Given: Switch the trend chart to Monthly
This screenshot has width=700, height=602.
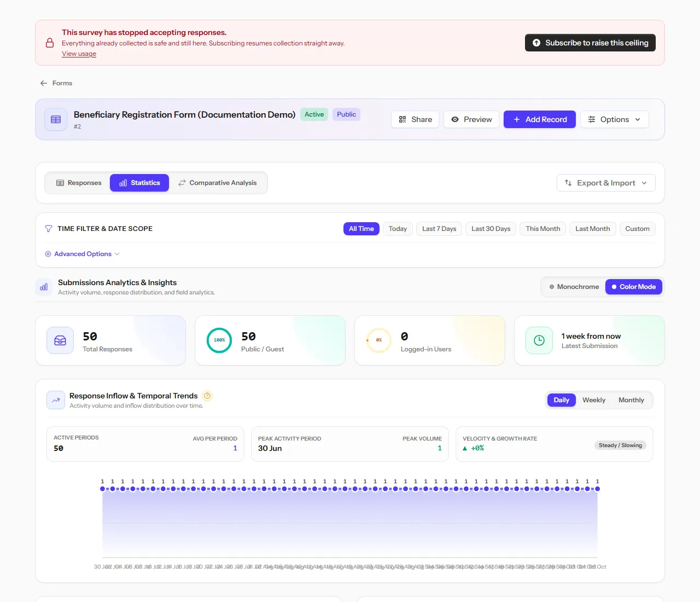Looking at the screenshot, I should click(631, 400).
